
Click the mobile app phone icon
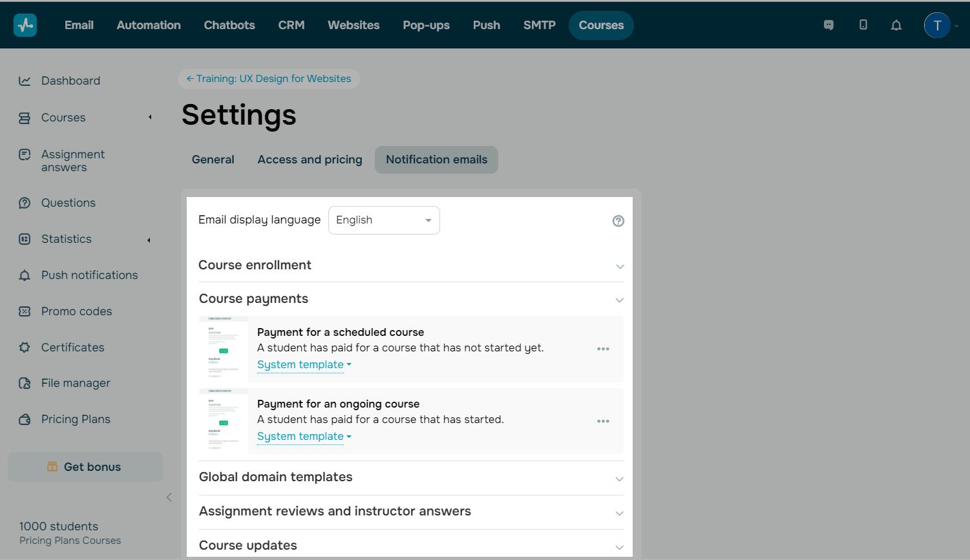(x=863, y=25)
